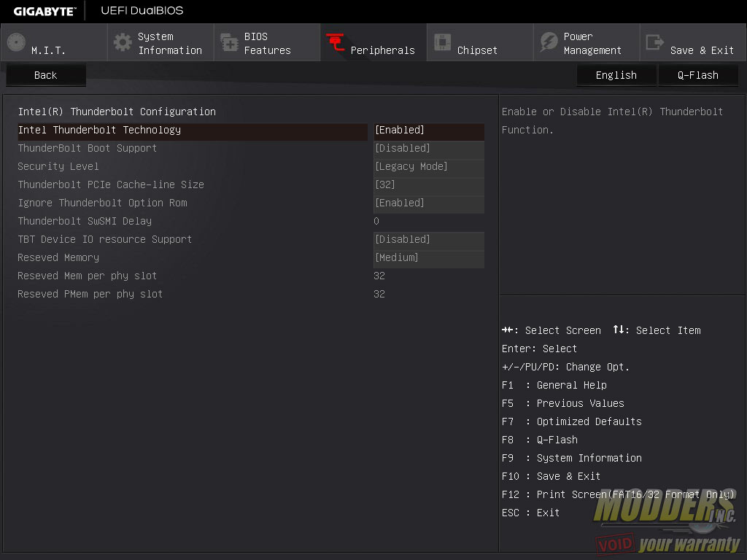Image resolution: width=747 pixels, height=560 pixels.
Task: Switch to the Power Management tab
Action: 587,43
